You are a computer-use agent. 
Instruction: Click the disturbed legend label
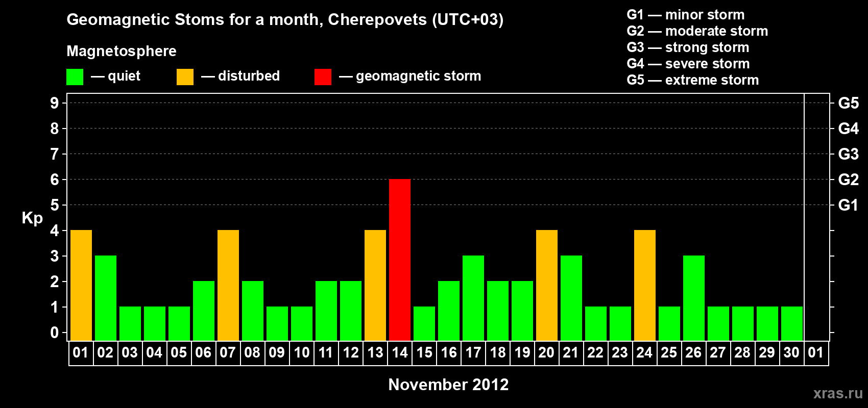[x=249, y=76]
